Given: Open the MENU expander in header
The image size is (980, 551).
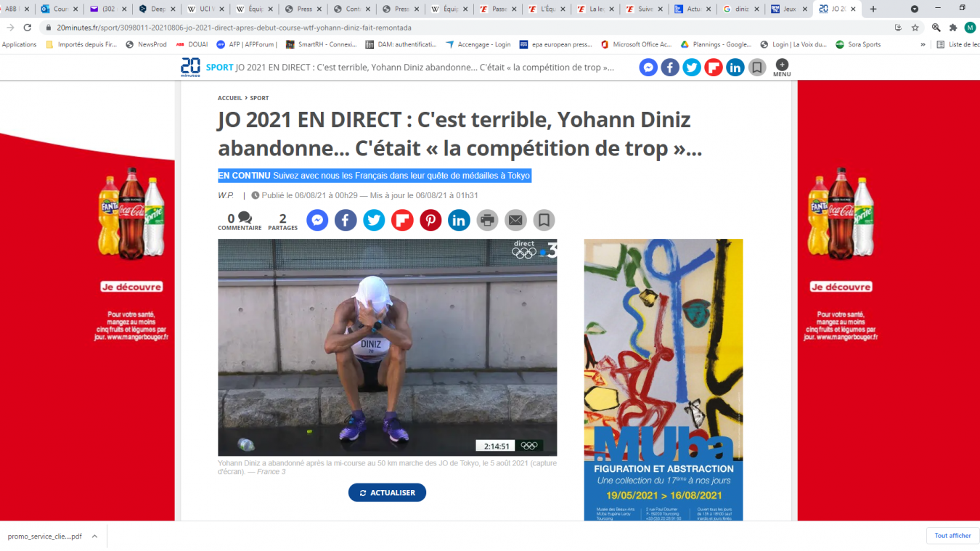Looking at the screenshot, I should coord(782,68).
